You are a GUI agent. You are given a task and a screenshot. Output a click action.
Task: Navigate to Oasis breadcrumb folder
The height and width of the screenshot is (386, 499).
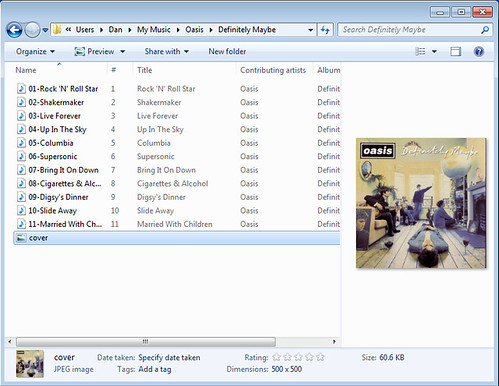pyautogui.click(x=194, y=30)
